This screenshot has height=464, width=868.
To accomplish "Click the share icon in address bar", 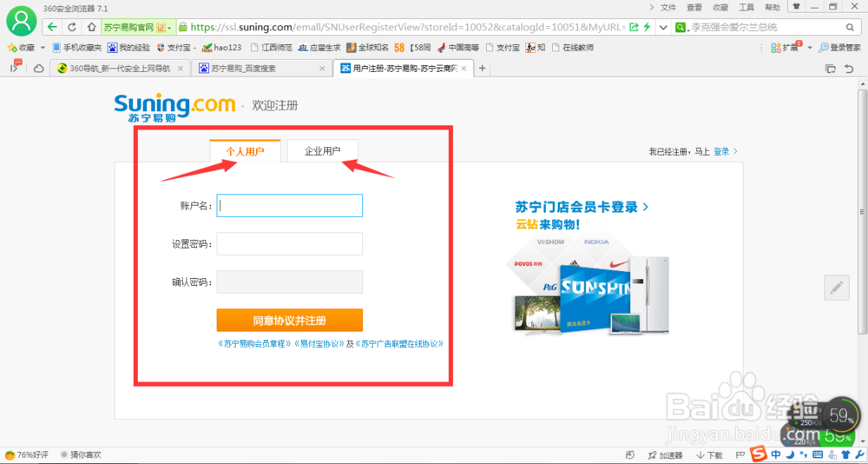I will (634, 27).
